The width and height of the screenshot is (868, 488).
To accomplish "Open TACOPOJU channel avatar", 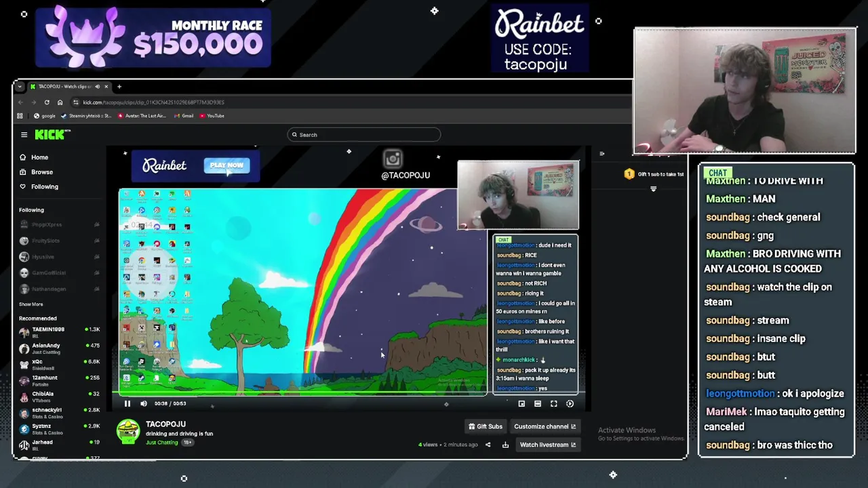I will pyautogui.click(x=128, y=432).
